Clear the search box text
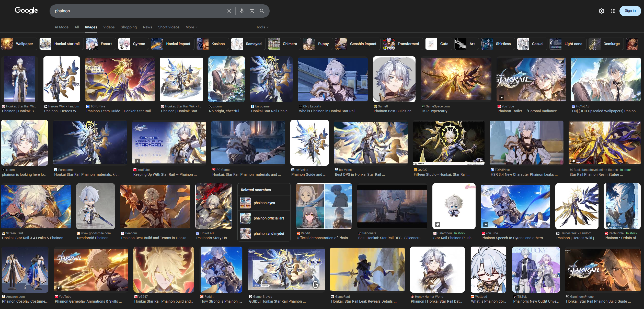 pyautogui.click(x=229, y=11)
